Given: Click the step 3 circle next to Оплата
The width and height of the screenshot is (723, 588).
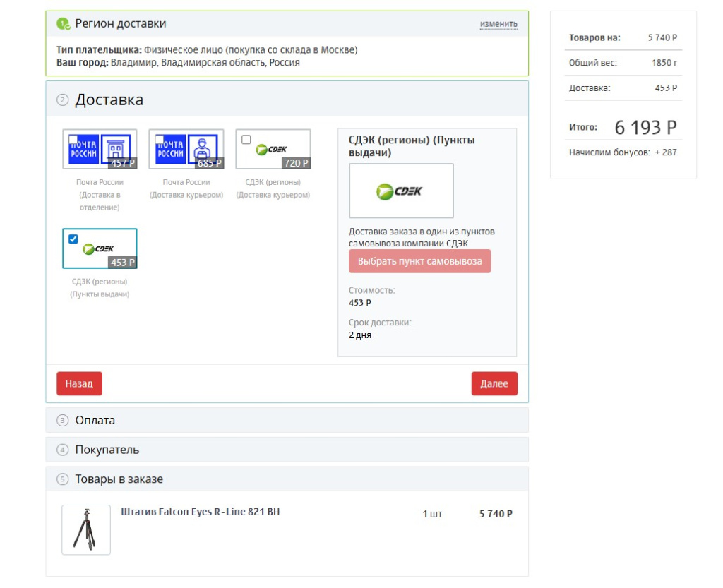Looking at the screenshot, I should pos(63,421).
